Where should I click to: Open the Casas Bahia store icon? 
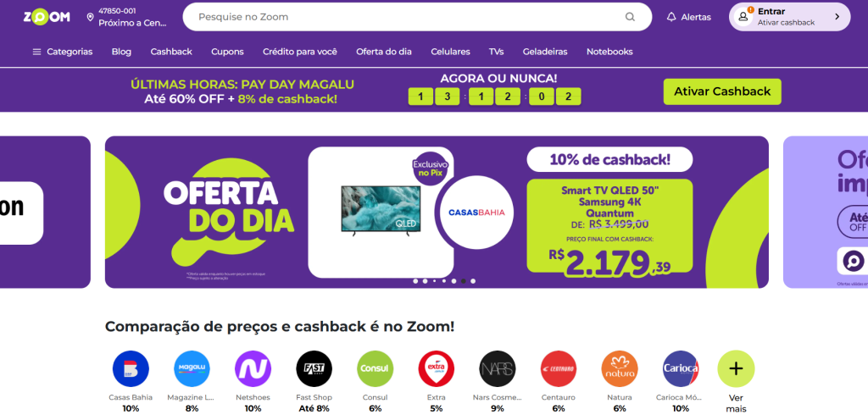(131, 368)
